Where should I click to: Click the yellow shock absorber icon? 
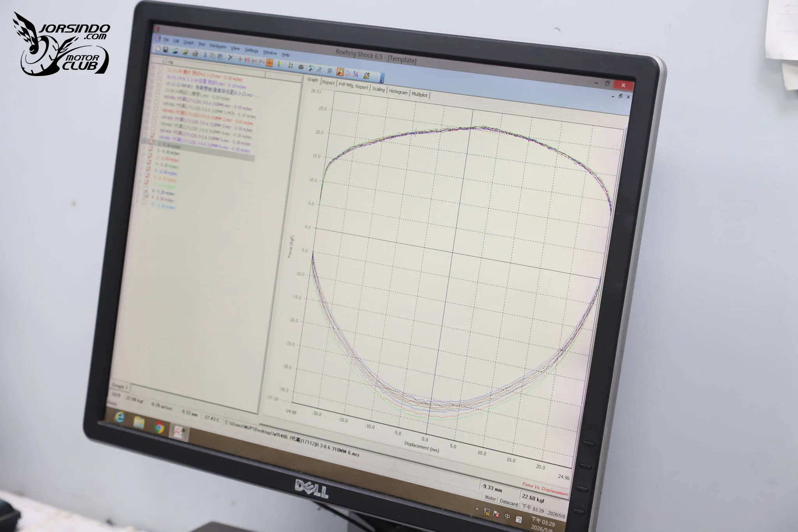click(x=279, y=64)
